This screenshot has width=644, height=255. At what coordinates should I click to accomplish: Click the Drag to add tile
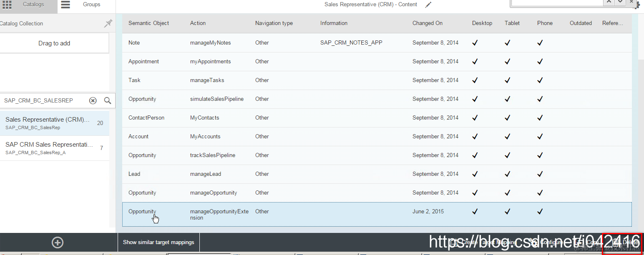pyautogui.click(x=54, y=43)
